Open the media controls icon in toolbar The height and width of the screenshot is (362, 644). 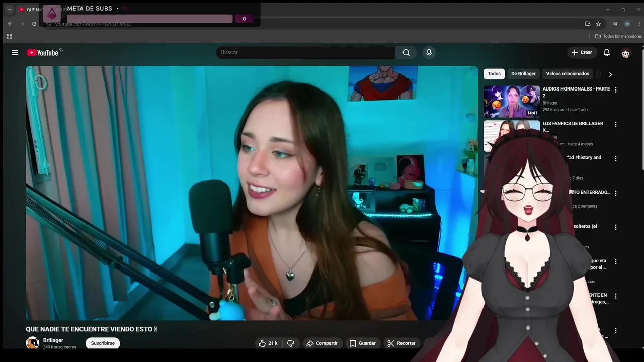click(x=615, y=24)
